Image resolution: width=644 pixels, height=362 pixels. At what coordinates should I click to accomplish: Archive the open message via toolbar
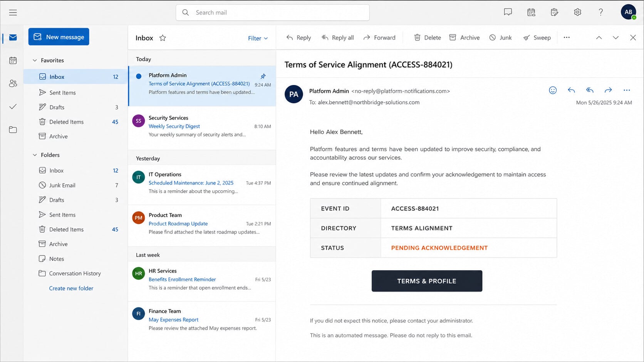click(465, 38)
